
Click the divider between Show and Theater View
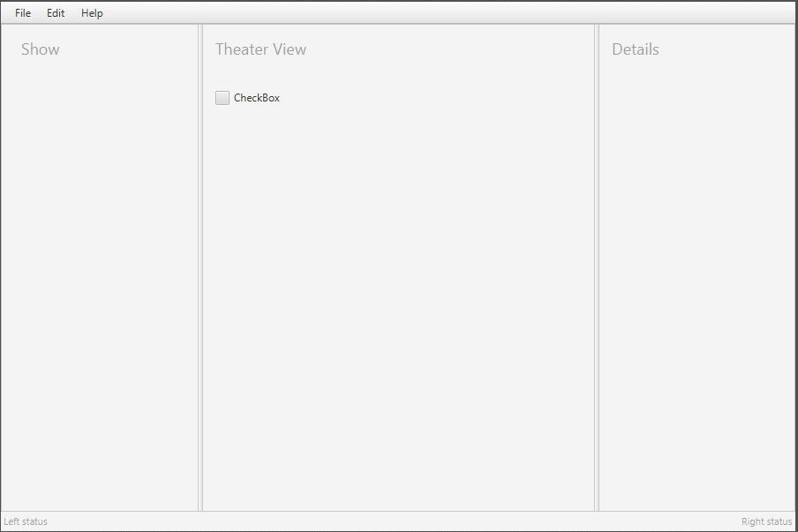tap(201, 265)
